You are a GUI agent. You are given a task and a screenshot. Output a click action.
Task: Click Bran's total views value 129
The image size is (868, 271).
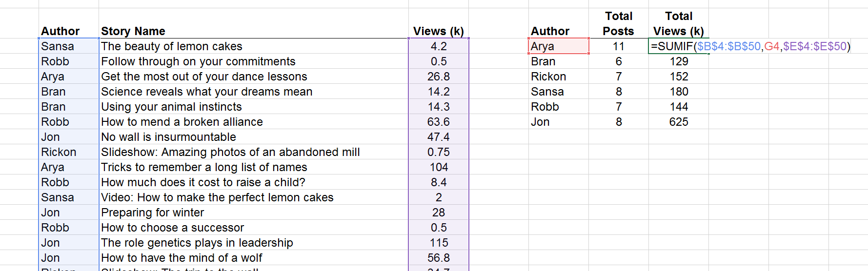click(x=678, y=61)
